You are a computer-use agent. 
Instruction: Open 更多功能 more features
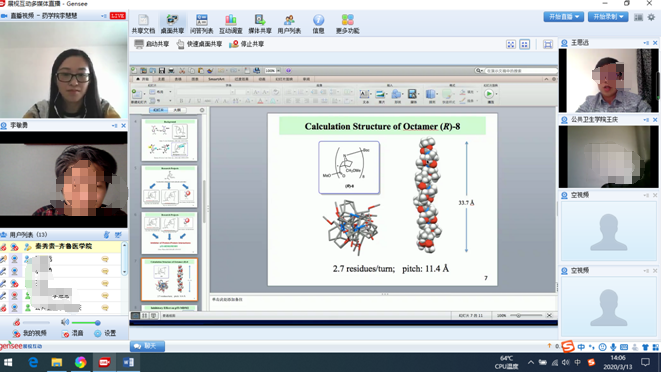coord(347,24)
